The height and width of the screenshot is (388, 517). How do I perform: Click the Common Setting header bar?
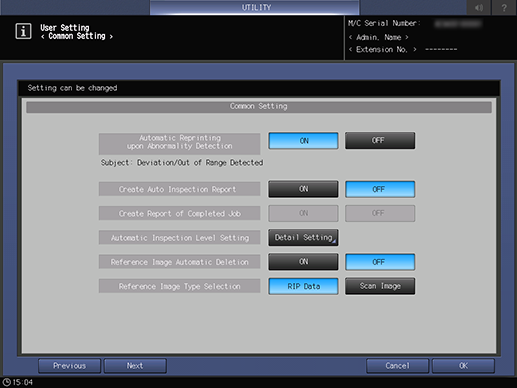point(259,107)
